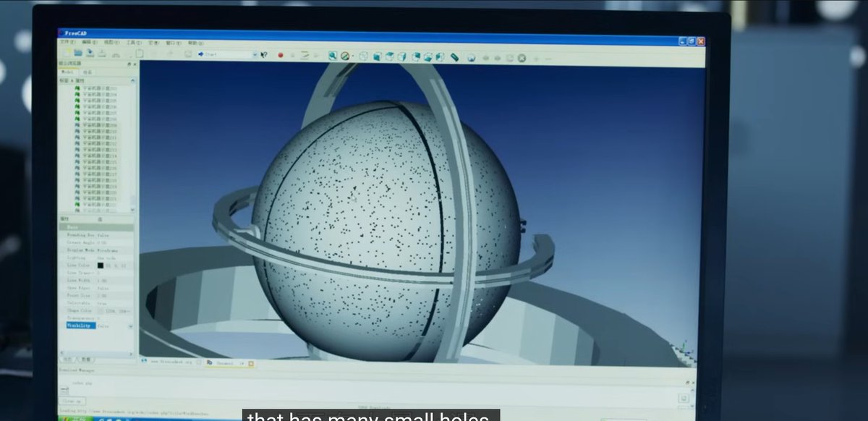Click the Fit All magnifier icon
Viewport: 868px width, 421px height.
click(332, 56)
